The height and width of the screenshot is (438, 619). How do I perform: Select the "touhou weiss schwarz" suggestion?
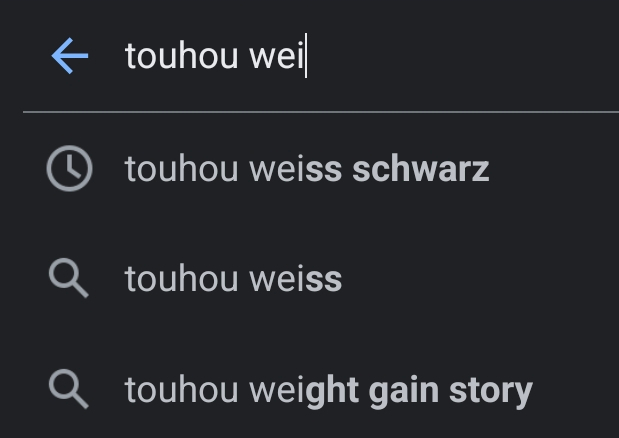coord(306,169)
